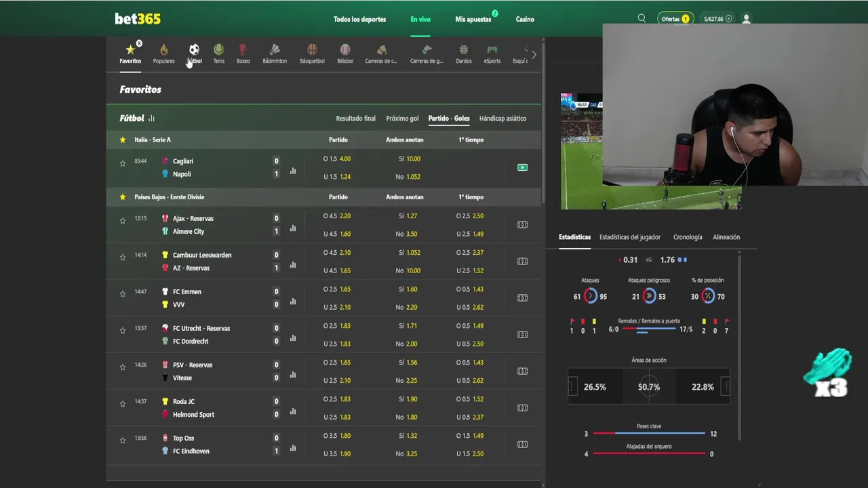Select the Próximo gol market tab
This screenshot has width=868, height=488.
[x=402, y=119]
